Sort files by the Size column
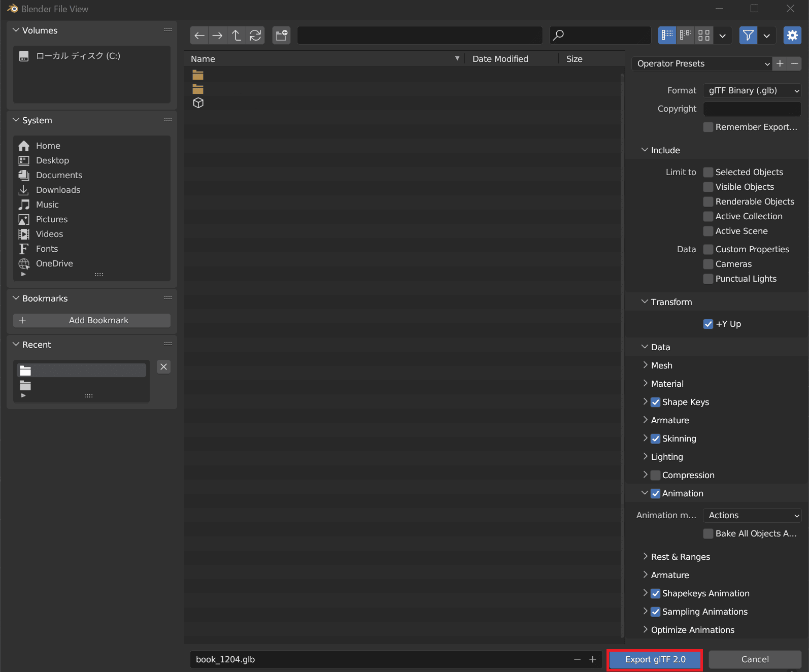Image resolution: width=809 pixels, height=672 pixels. click(592, 59)
